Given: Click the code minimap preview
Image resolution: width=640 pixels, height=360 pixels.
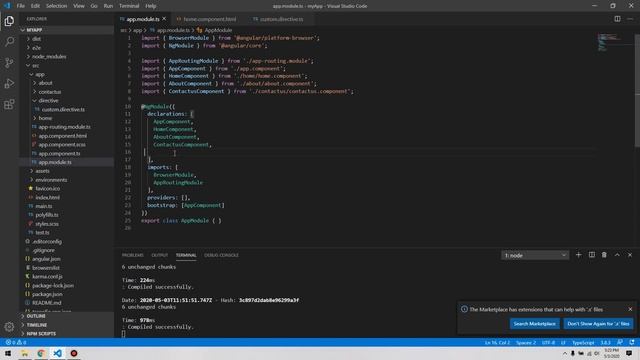Looking at the screenshot, I should [x=610, y=42].
